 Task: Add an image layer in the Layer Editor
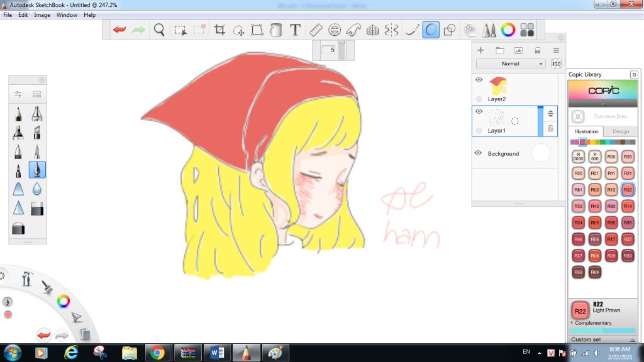[518, 50]
